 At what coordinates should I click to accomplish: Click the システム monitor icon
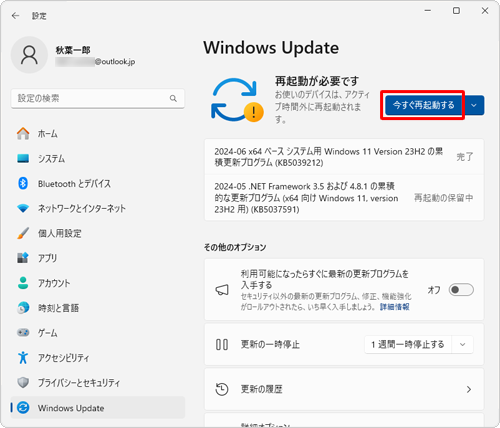(x=23, y=158)
